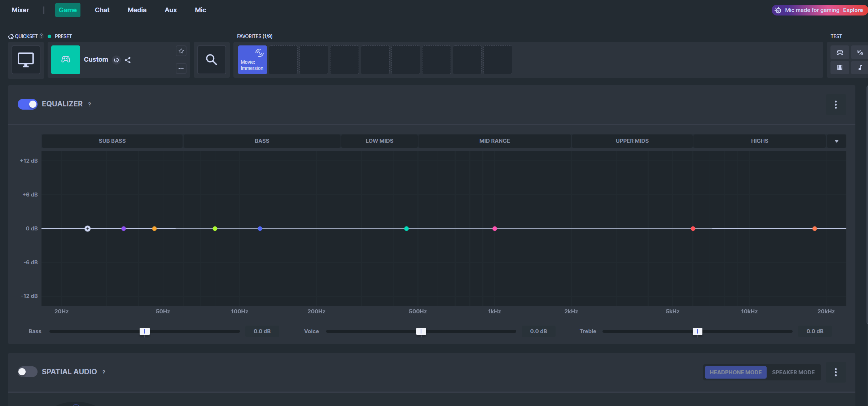The image size is (868, 406).
Task: Open the Mixer tab
Action: [x=20, y=10]
